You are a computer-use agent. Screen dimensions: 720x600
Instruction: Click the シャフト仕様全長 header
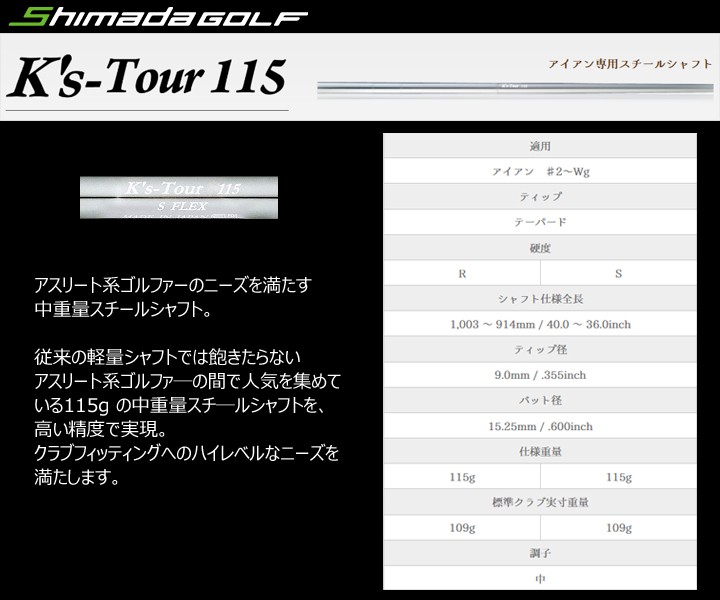[540, 299]
